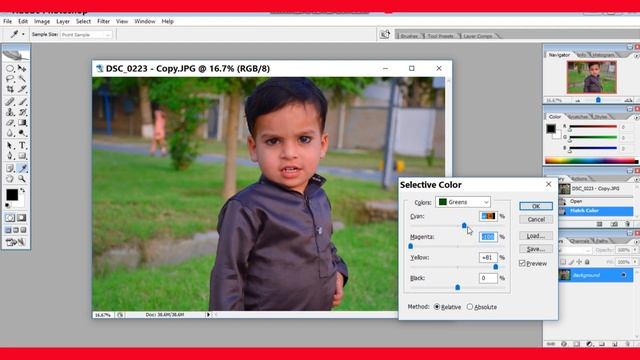This screenshot has width=640, height=360.
Task: Switch to Quick Mask mode
Action: pyautogui.click(x=22, y=218)
